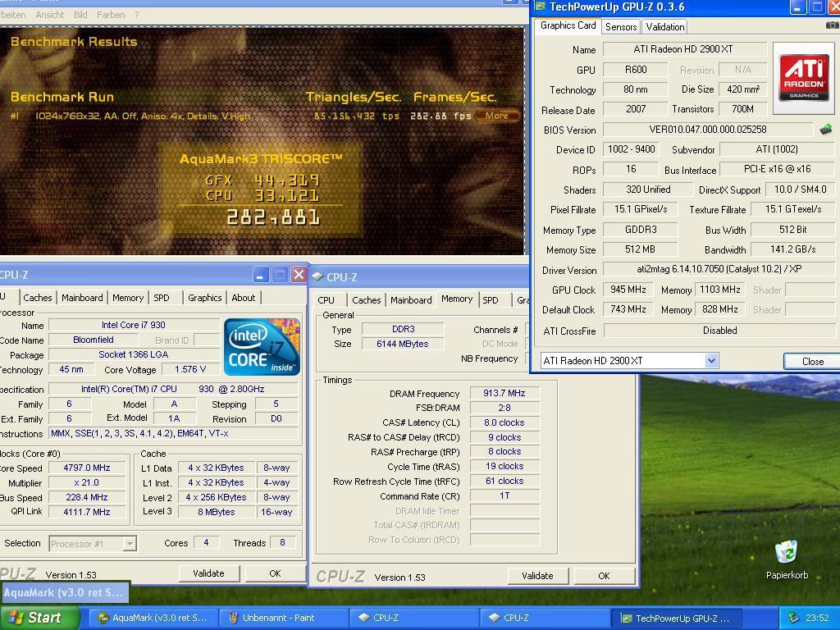Click the system tray icon beside the clock
The height and width of the screenshot is (630, 840).
pos(793,618)
